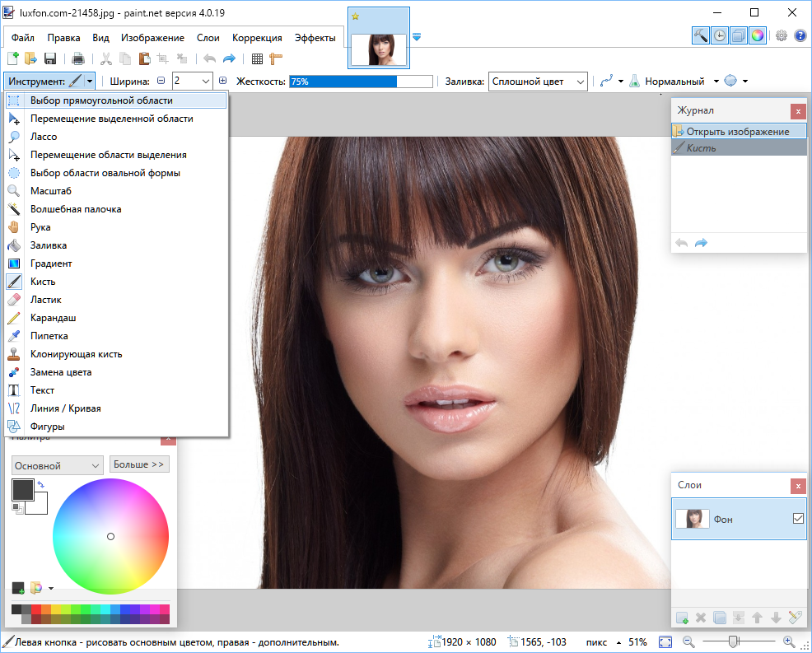This screenshot has width=812, height=653.
Task: Open the Эффекты menu
Action: [x=314, y=38]
